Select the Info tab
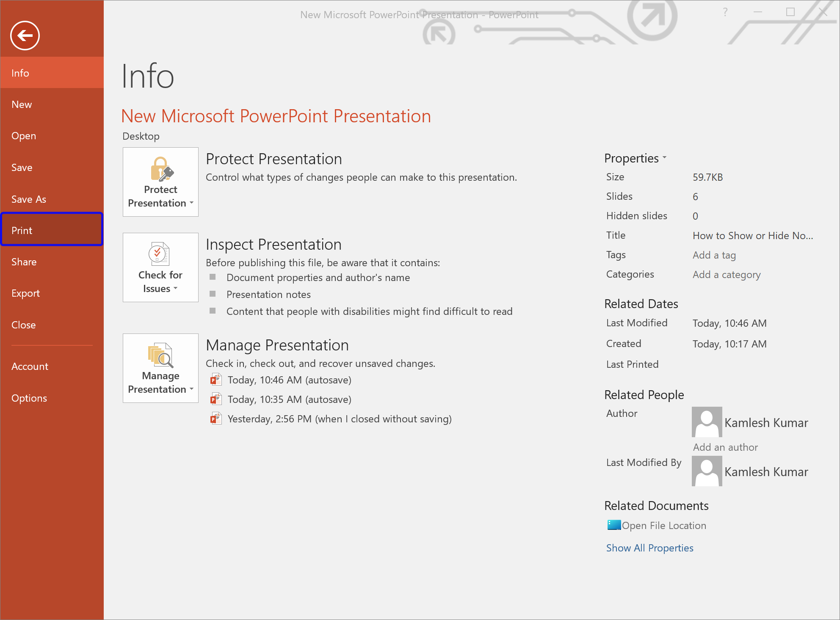This screenshot has width=840, height=620. click(x=52, y=73)
